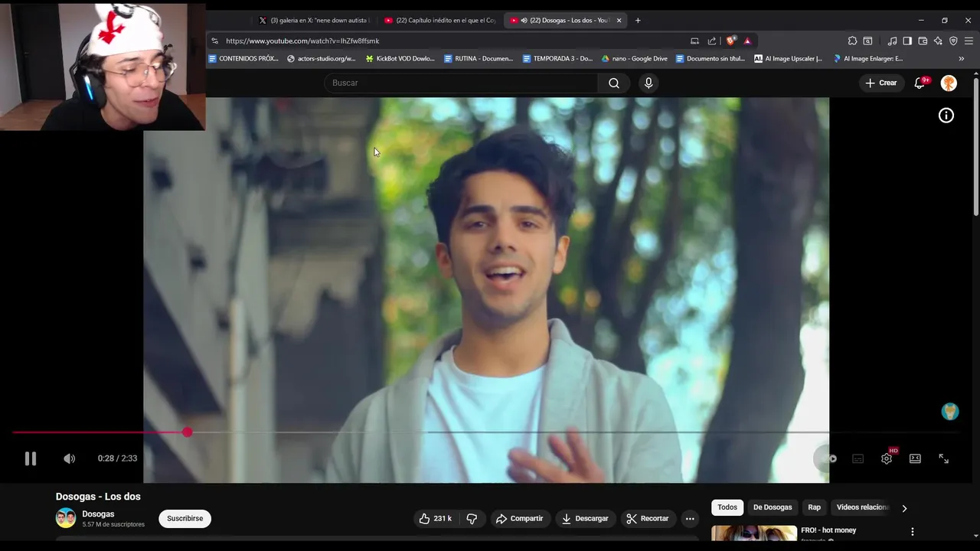
Task: Open the KickBot VOD Downloader bookmark
Action: (400, 59)
